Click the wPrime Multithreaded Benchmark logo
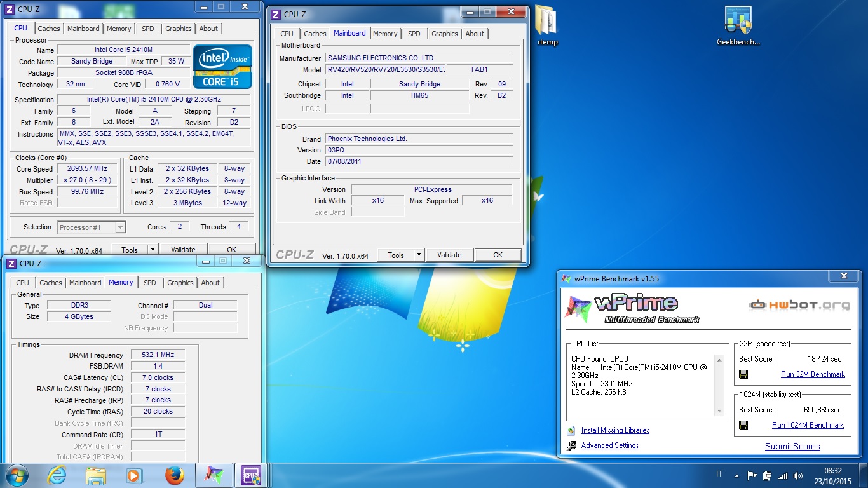Image resolution: width=868 pixels, height=488 pixels. [x=633, y=309]
